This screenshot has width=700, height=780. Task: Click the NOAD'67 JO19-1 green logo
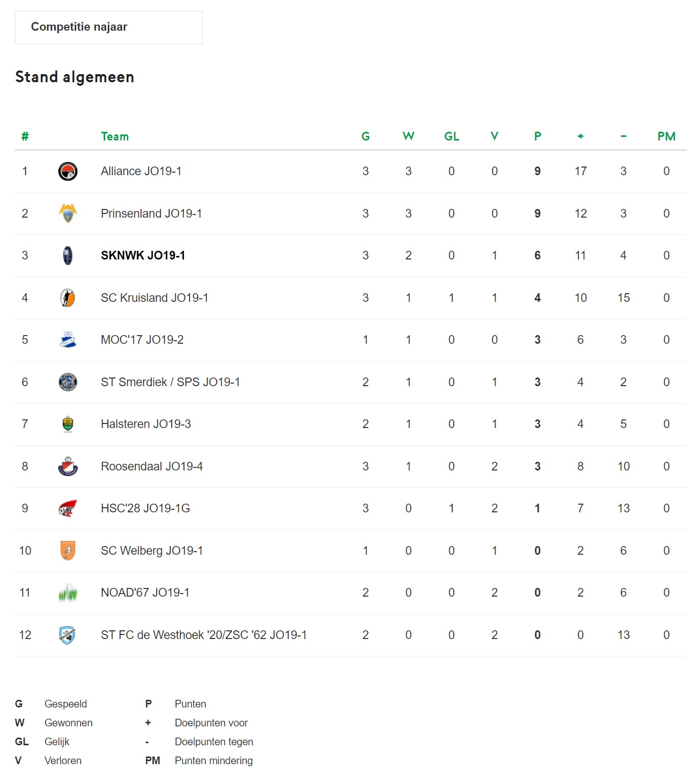pos(68,593)
